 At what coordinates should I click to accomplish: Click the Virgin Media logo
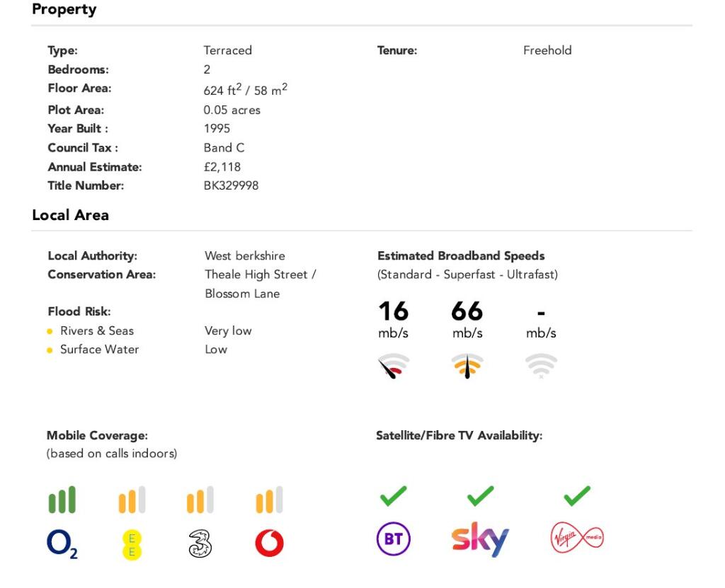[577, 538]
